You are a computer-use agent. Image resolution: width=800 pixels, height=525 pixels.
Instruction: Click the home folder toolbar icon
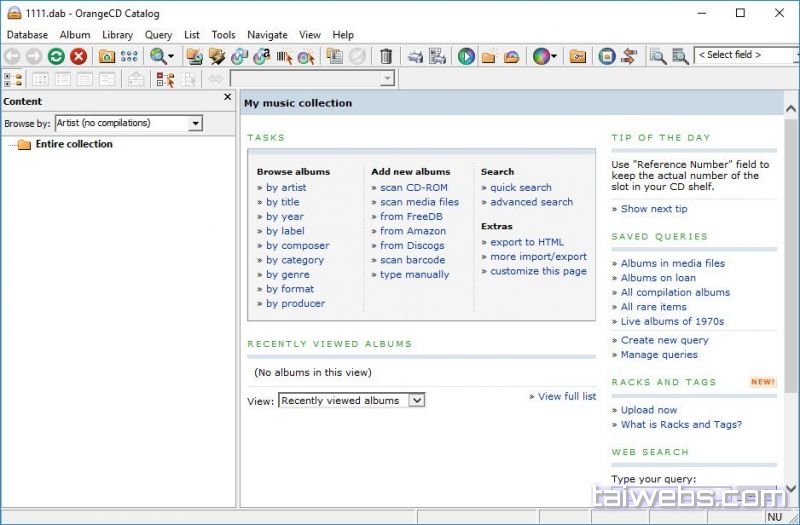tap(106, 57)
